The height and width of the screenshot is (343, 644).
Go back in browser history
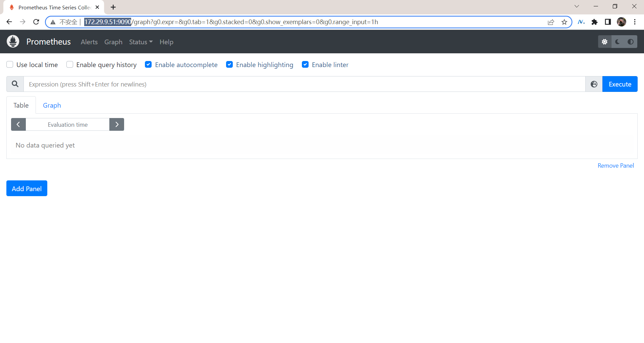pyautogui.click(x=9, y=22)
